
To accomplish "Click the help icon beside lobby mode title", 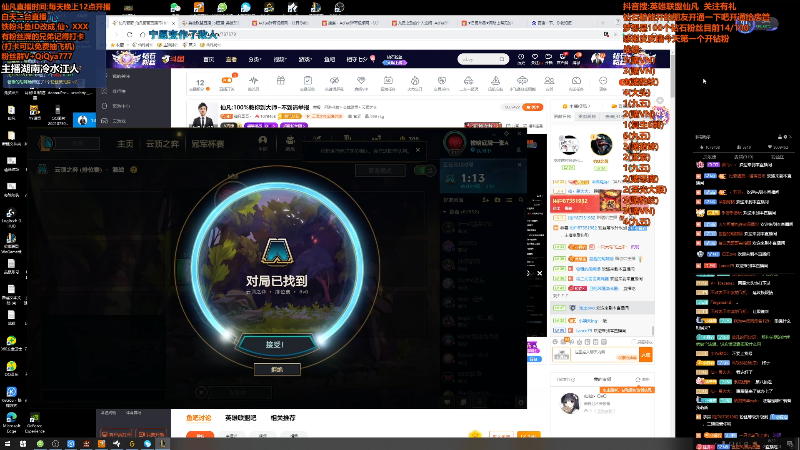I will (x=134, y=169).
